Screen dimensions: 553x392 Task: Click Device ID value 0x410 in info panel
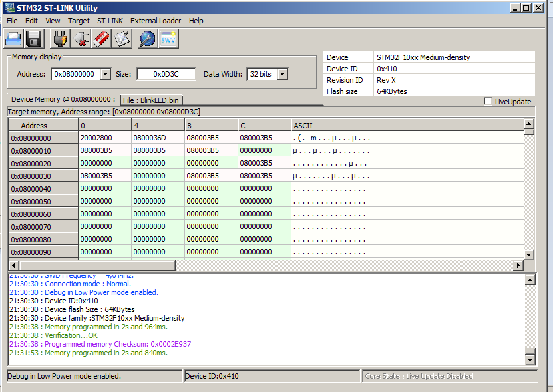(x=454, y=69)
